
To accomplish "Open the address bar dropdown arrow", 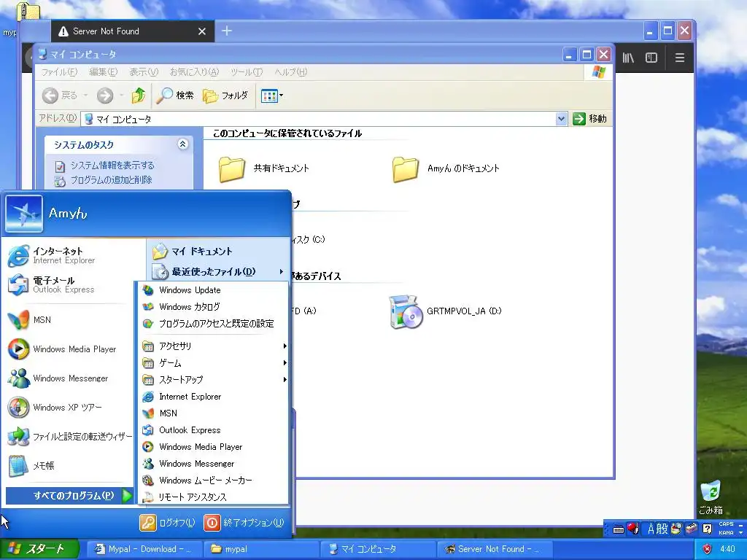I will 561,119.
